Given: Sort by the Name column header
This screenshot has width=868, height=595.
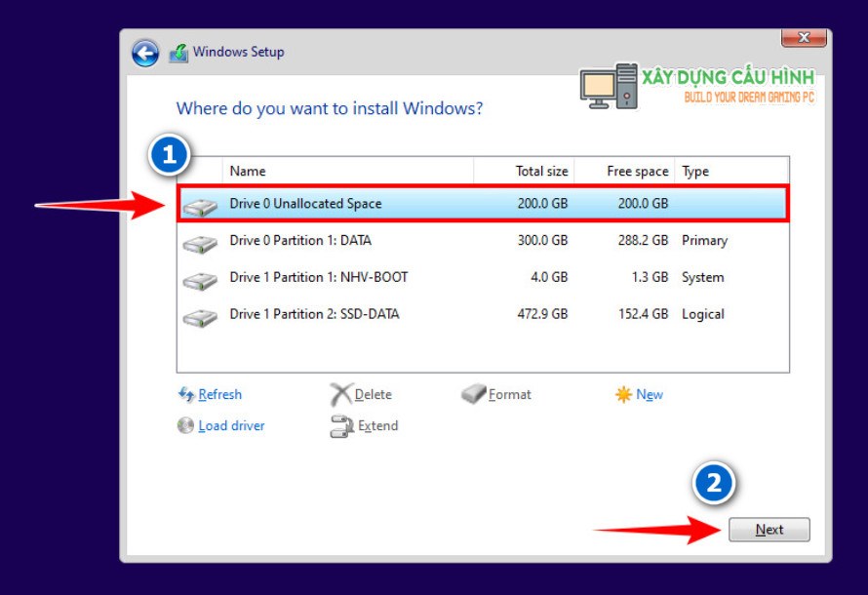Looking at the screenshot, I should pos(348,171).
